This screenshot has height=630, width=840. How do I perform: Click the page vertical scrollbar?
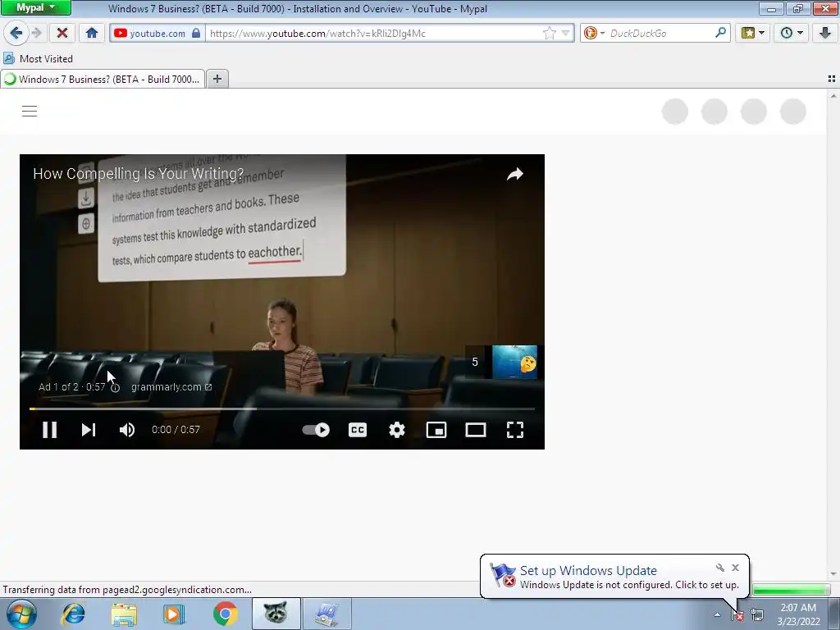[x=833, y=335]
